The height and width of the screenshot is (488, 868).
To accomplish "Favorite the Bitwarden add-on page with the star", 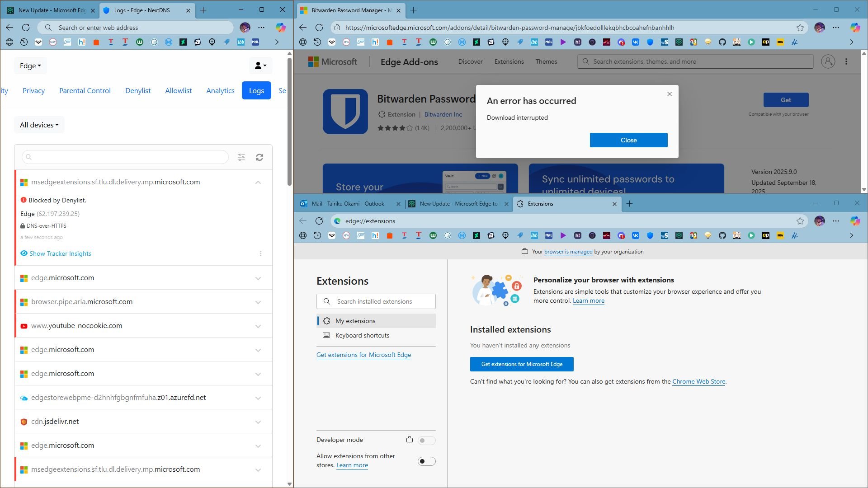I will (x=800, y=28).
